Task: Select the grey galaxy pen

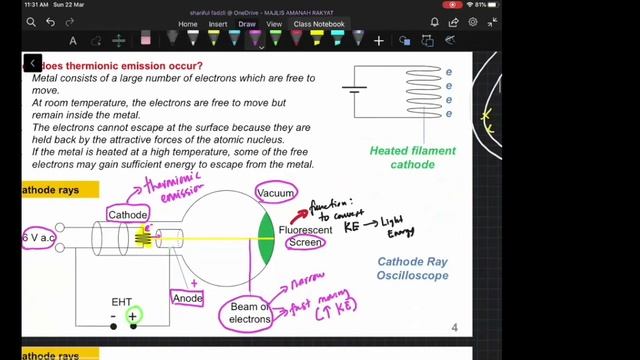Action: point(358,38)
